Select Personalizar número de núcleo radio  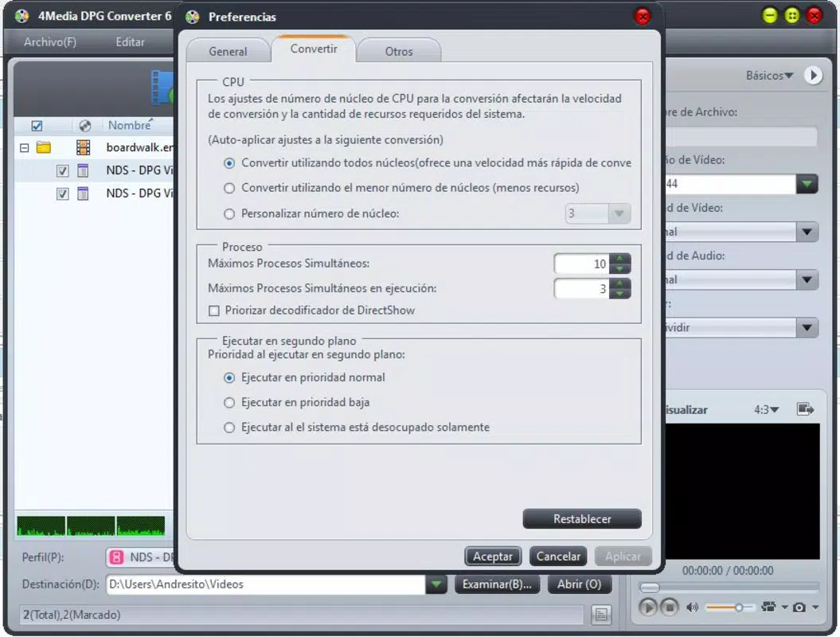(229, 213)
